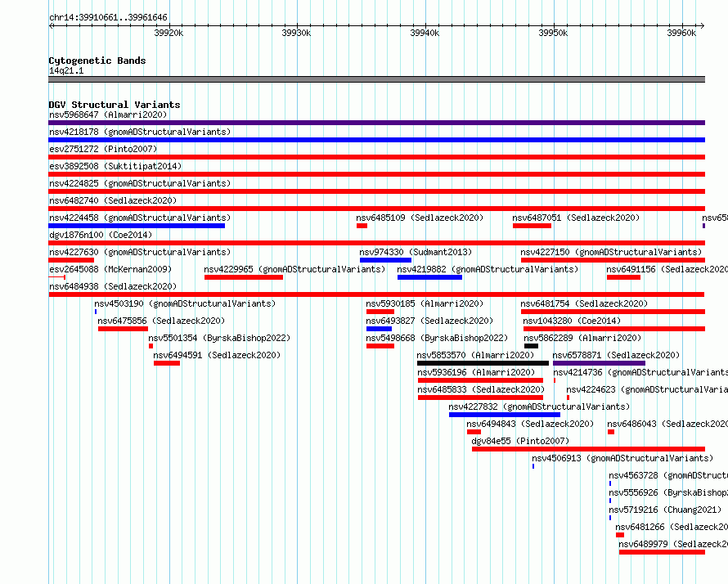The image size is (728, 584).
Task: Click the 39930k ruler tick label
Action: [296, 33]
